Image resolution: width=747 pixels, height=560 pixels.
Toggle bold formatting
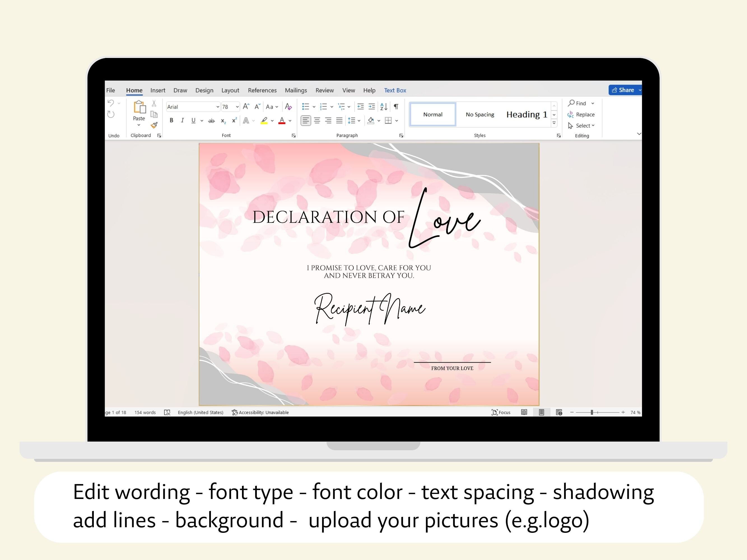[171, 120]
